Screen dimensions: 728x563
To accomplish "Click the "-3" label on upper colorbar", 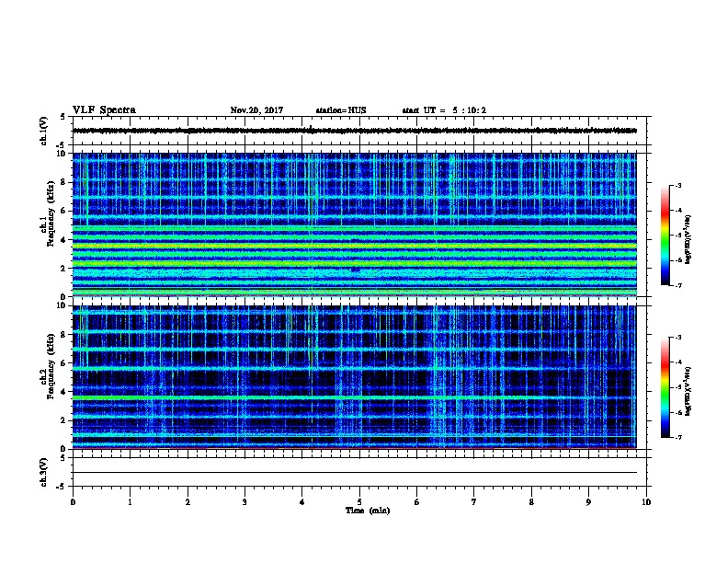I will click(x=677, y=185).
